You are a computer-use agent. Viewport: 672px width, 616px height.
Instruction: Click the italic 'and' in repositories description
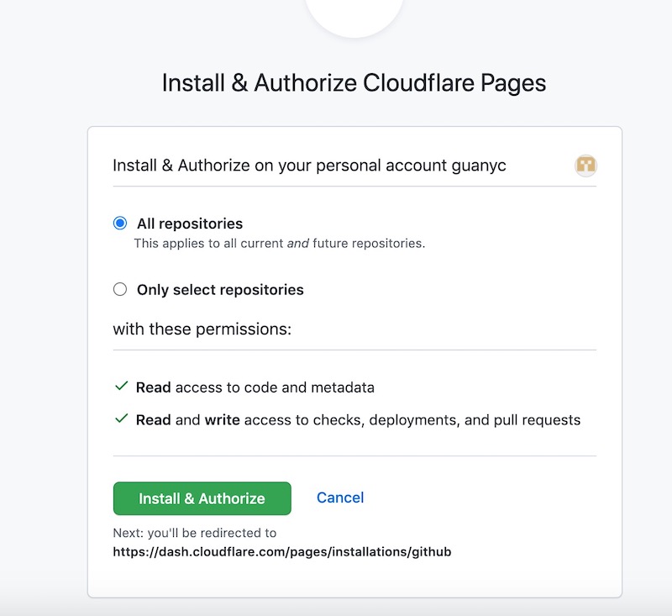tap(298, 243)
